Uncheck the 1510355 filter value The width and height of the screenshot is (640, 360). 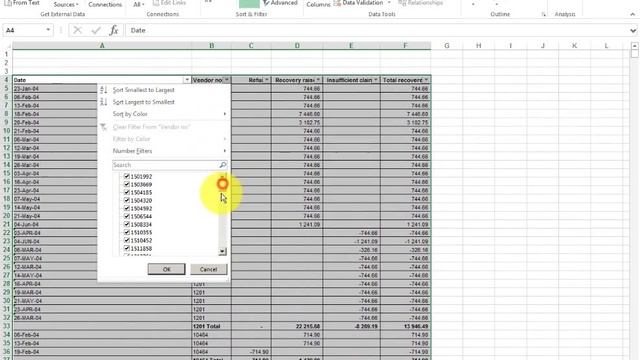coord(127,232)
